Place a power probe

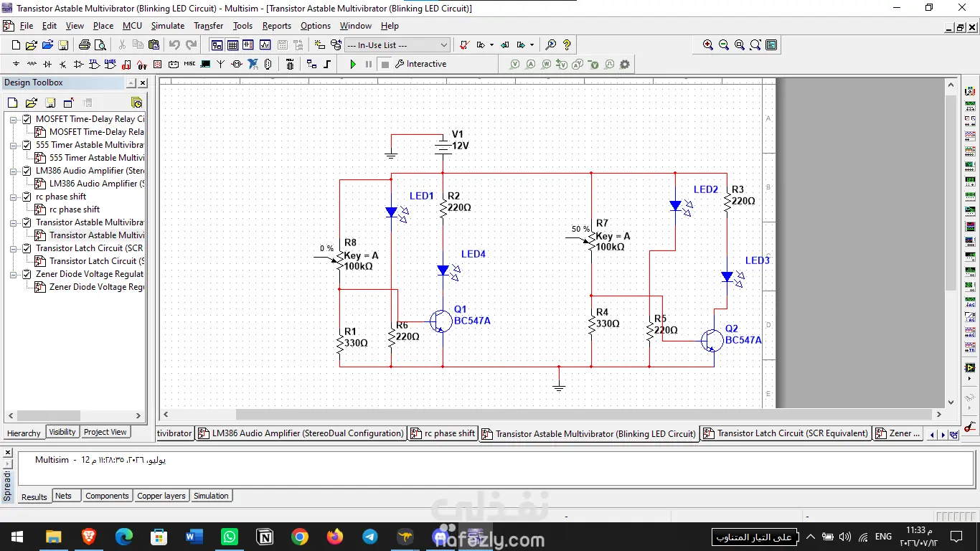(x=546, y=64)
